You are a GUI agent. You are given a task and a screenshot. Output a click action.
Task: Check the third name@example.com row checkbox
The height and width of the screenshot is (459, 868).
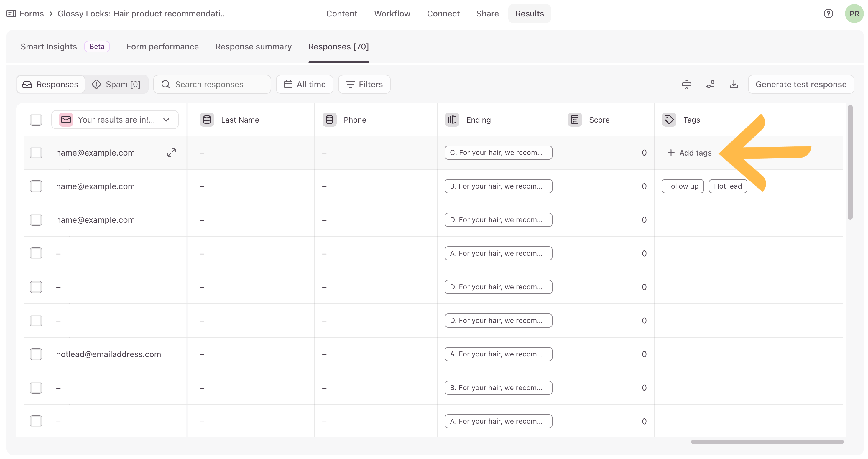(36, 220)
